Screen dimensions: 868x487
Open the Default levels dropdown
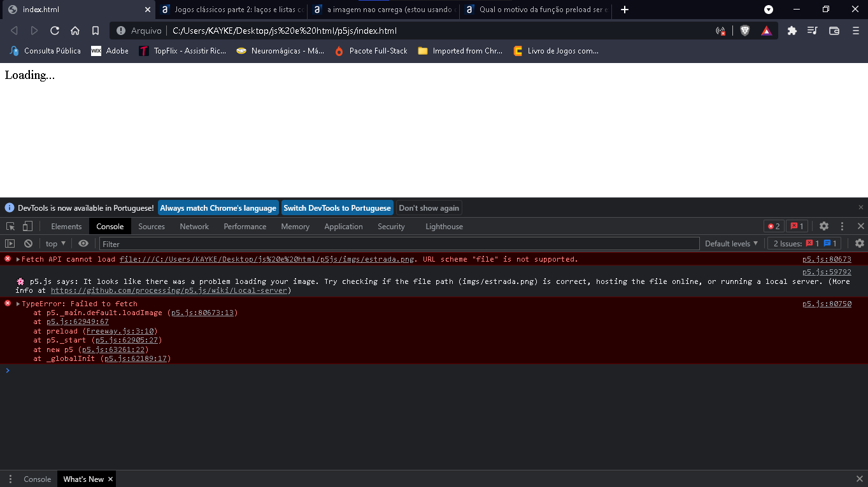click(731, 244)
